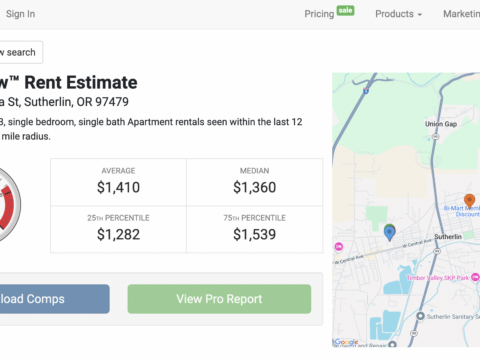Click the Interstate 5 shield on map
Viewport: 480px width, 360px height.
[x=366, y=91]
